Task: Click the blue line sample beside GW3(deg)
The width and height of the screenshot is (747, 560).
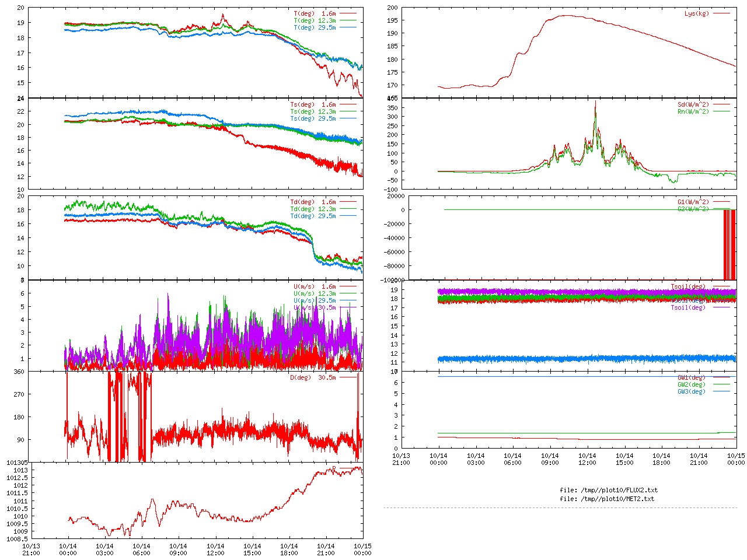Action: pos(721,391)
